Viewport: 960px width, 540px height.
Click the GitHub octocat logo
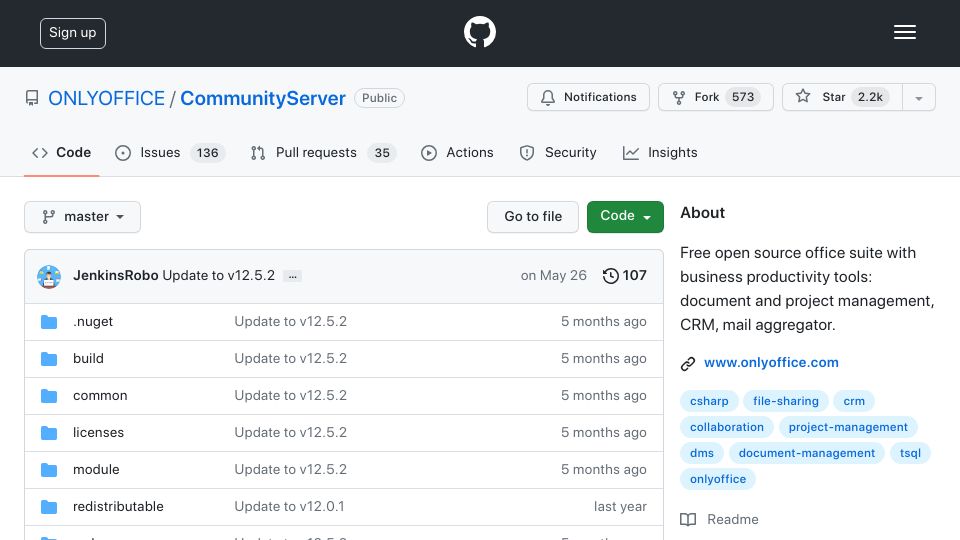pos(479,32)
